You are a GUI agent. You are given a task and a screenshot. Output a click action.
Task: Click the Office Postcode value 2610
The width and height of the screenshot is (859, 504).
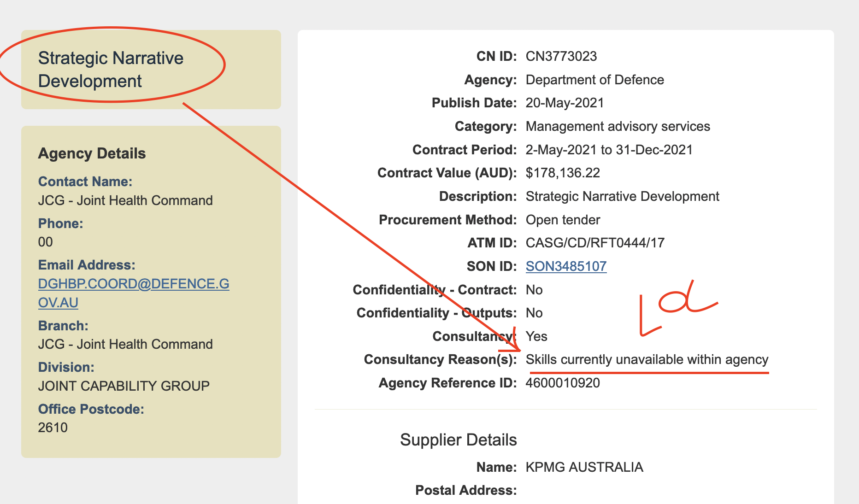(53, 428)
